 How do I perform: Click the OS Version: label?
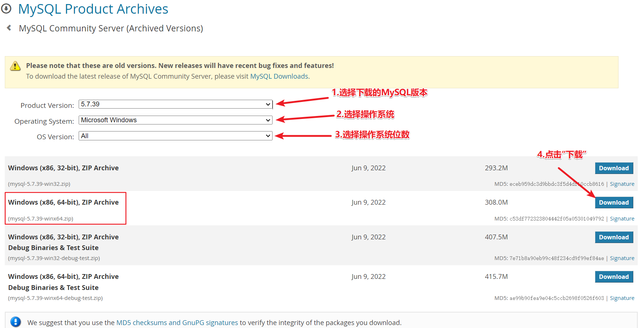55,137
